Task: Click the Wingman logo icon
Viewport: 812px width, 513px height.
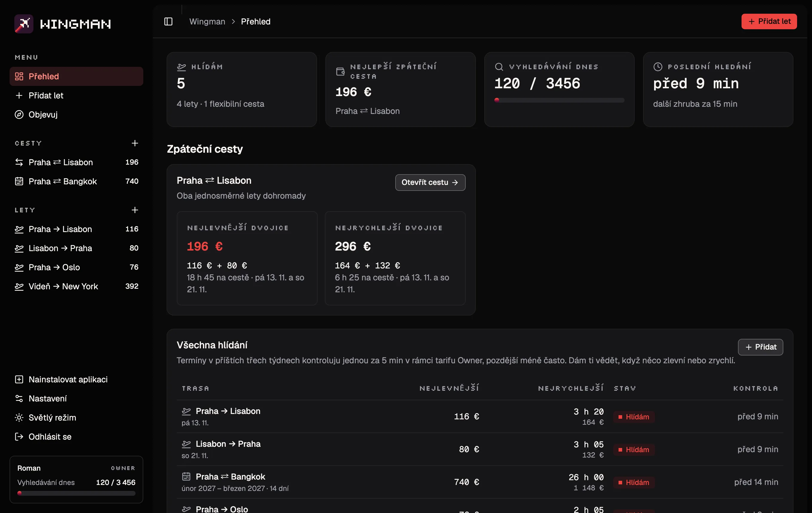Action: [24, 24]
